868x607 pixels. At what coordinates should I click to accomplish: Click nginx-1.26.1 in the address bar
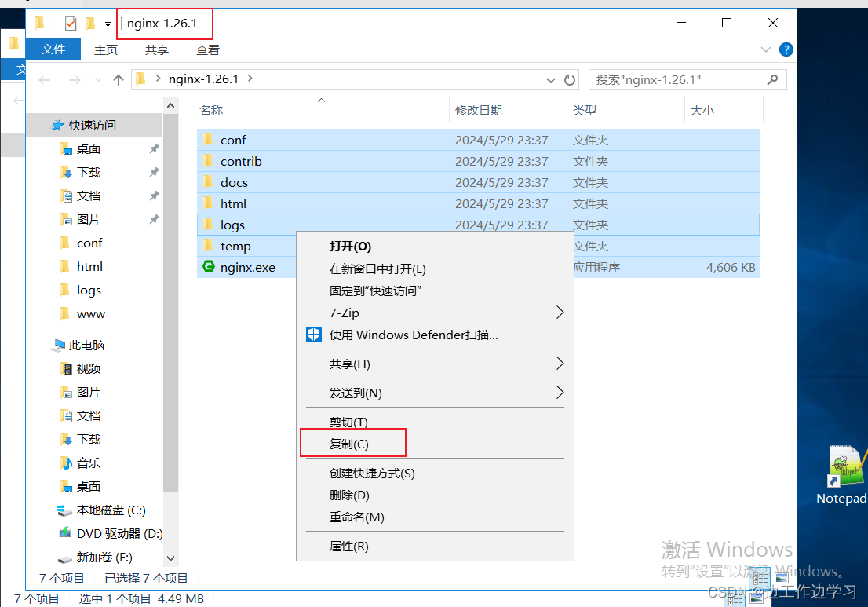[204, 79]
